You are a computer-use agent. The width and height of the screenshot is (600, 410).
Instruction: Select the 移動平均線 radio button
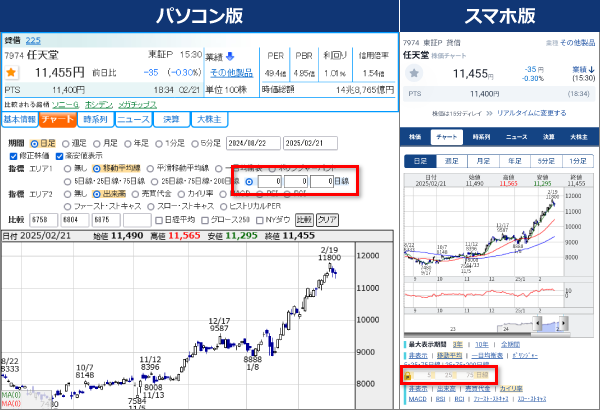96,169
